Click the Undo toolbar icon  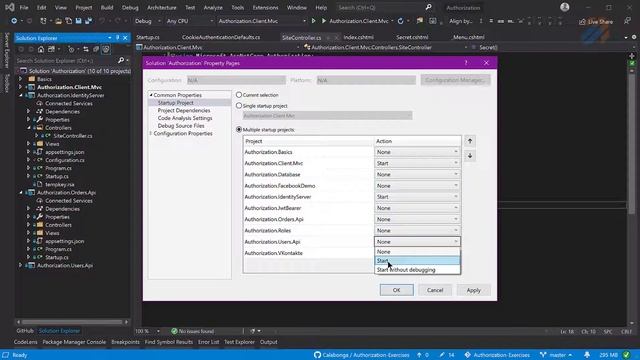(x=102, y=21)
